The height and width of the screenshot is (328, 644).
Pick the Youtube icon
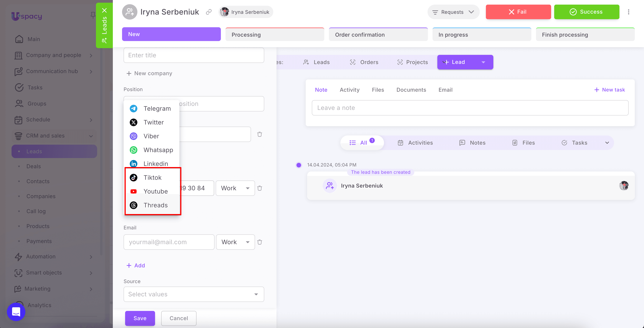[x=134, y=191]
